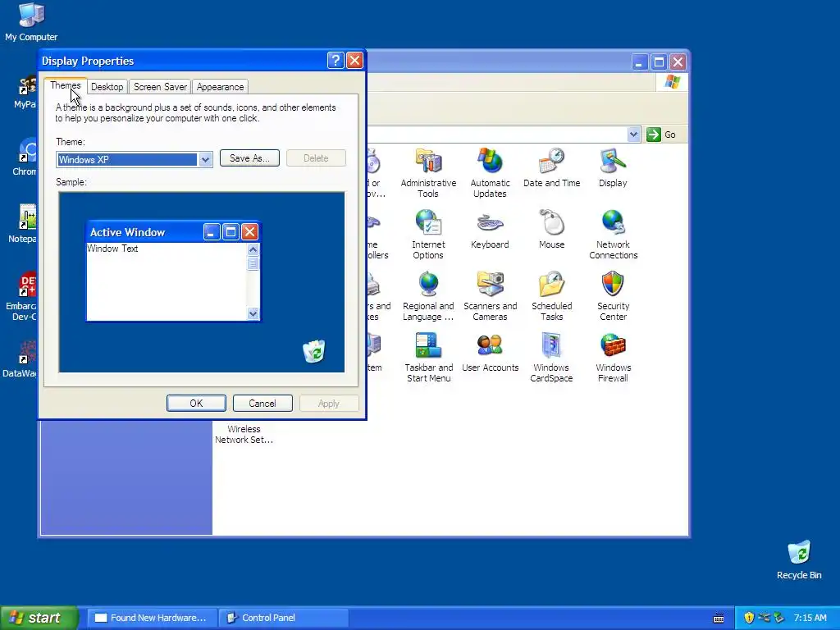Click the on-screen keyboard tray icon
The width and height of the screenshot is (840, 630).
click(719, 619)
